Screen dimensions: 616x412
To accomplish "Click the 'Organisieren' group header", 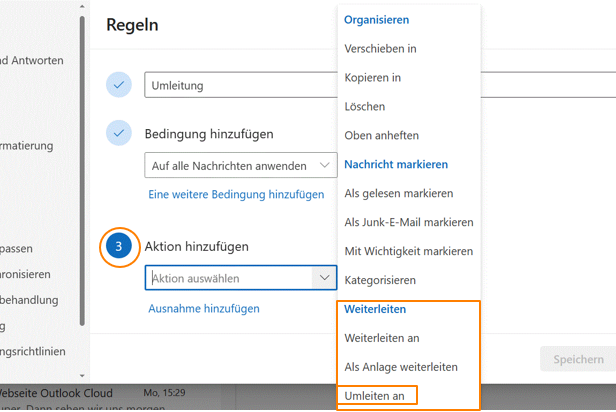I will click(x=376, y=20).
